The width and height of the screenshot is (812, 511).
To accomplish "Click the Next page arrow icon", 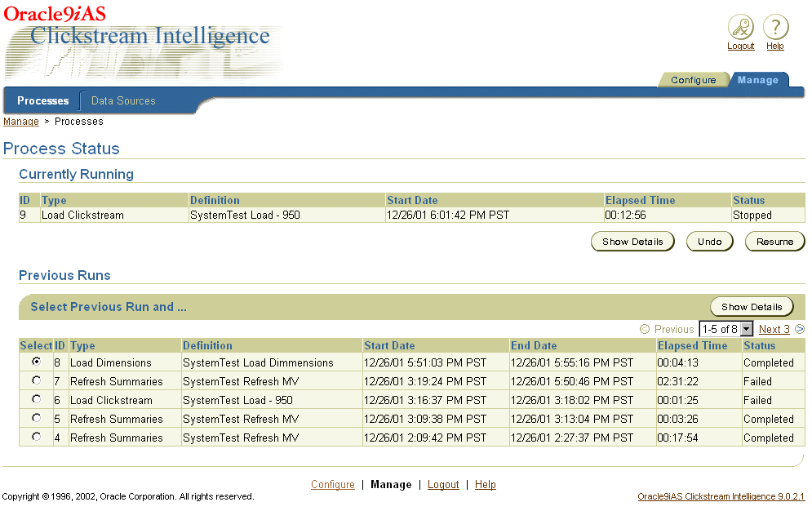I will tap(800, 329).
